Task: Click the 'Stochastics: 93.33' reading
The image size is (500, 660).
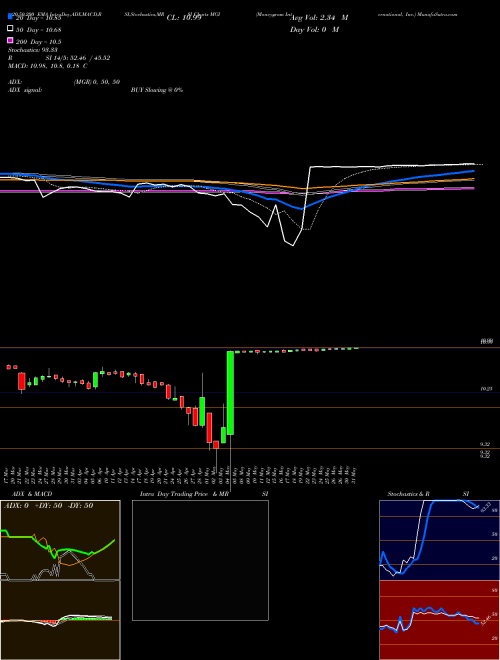Action: [33, 50]
